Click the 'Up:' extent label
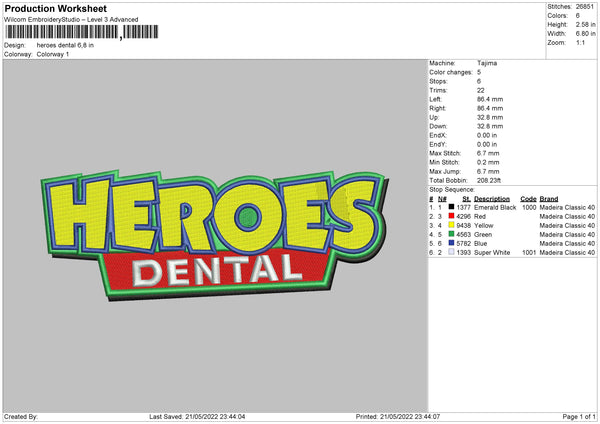This screenshot has width=600, height=424. [x=434, y=117]
